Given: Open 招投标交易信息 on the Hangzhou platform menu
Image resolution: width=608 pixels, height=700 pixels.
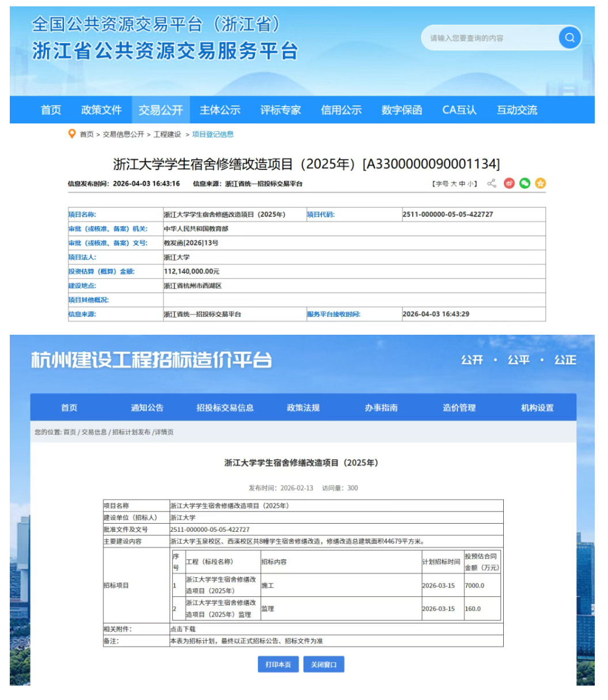Looking at the screenshot, I should pos(225,407).
